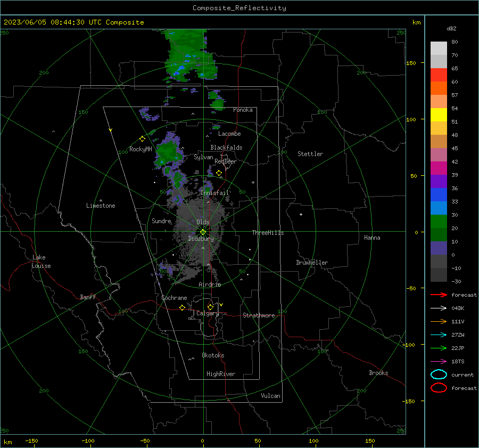Click the Okotoks city label
Image resolution: width=479 pixels, height=448 pixels.
click(x=213, y=355)
